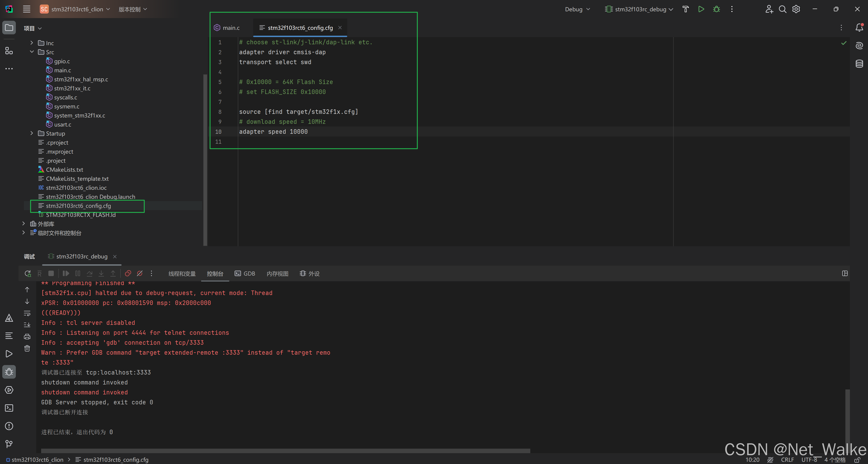Open the Terminal tool window

(9, 408)
